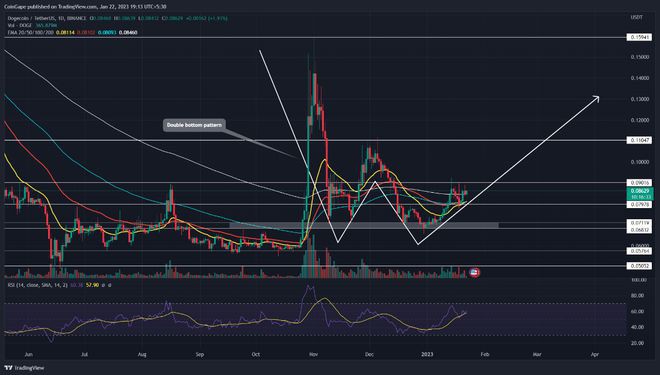Click the 0.15941 price level label
The height and width of the screenshot is (375, 660).
click(639, 37)
